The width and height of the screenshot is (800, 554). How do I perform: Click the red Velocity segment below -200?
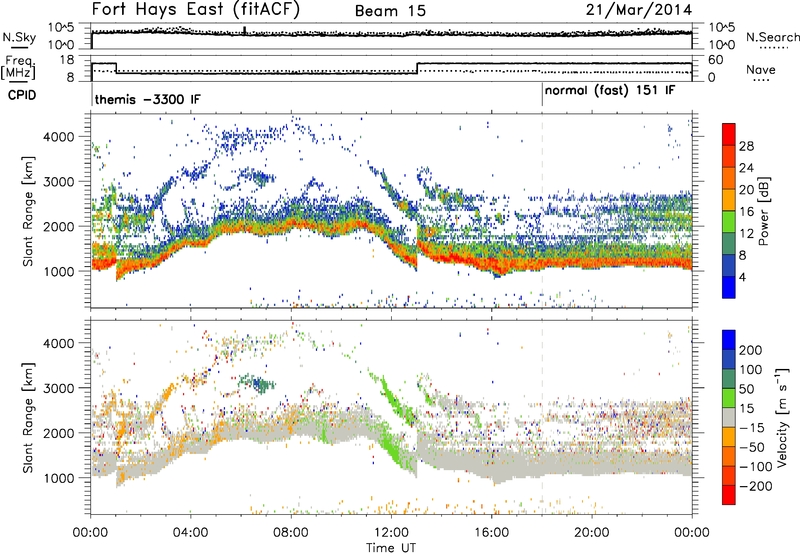click(x=729, y=495)
